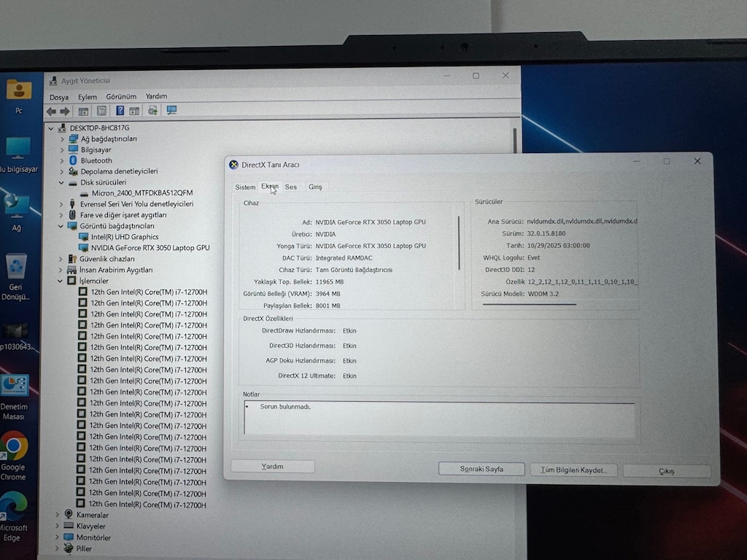Switch to the Giriş tab

pos(315,187)
